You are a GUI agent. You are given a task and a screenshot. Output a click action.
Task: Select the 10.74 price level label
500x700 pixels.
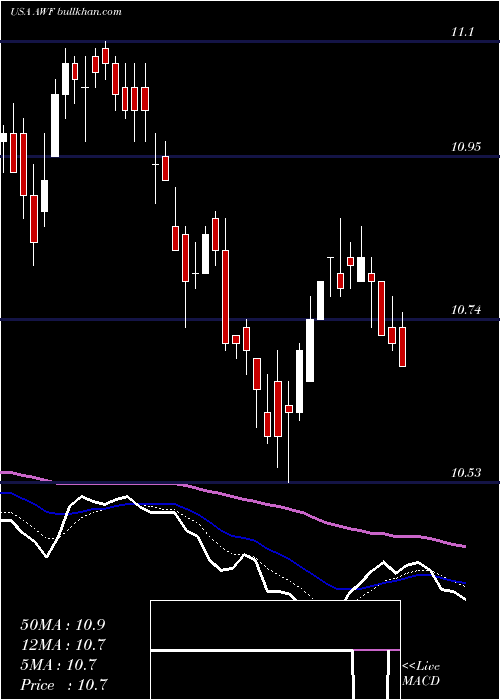tap(466, 309)
